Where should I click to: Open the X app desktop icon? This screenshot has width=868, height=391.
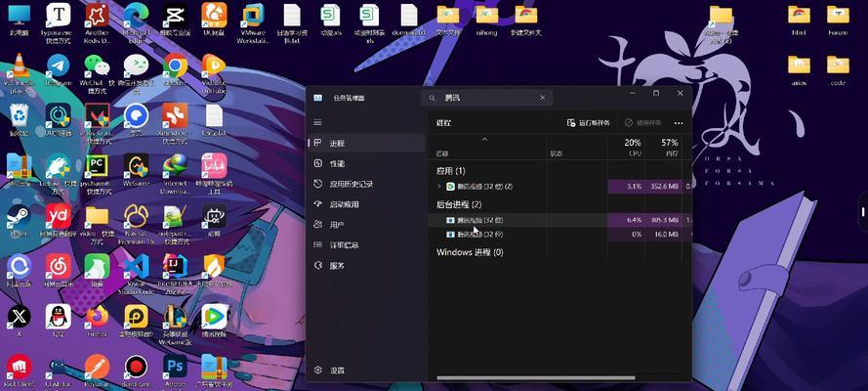(x=19, y=317)
